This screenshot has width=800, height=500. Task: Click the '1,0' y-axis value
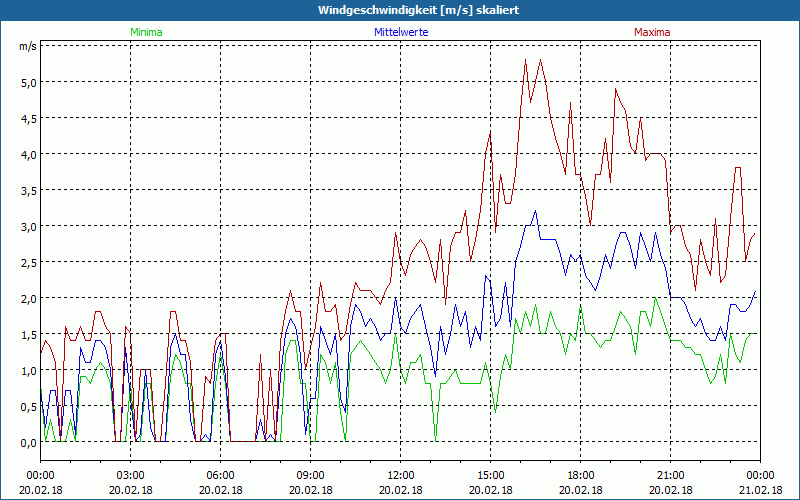[28, 370]
